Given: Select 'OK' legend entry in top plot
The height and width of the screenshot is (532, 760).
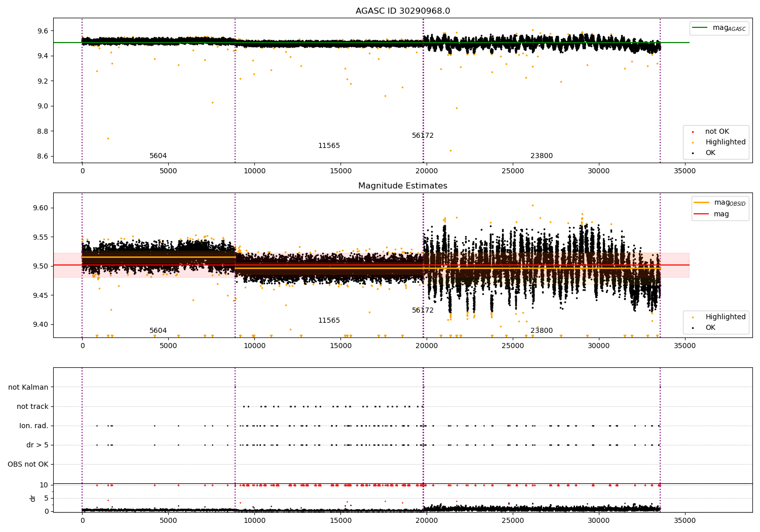Looking at the screenshot, I should (x=710, y=153).
